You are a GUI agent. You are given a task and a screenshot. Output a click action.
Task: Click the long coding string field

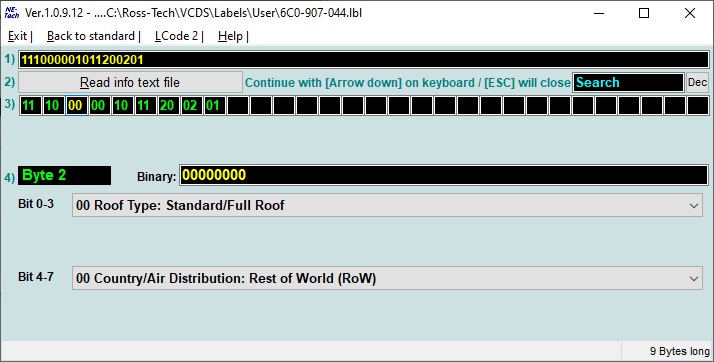point(363,60)
